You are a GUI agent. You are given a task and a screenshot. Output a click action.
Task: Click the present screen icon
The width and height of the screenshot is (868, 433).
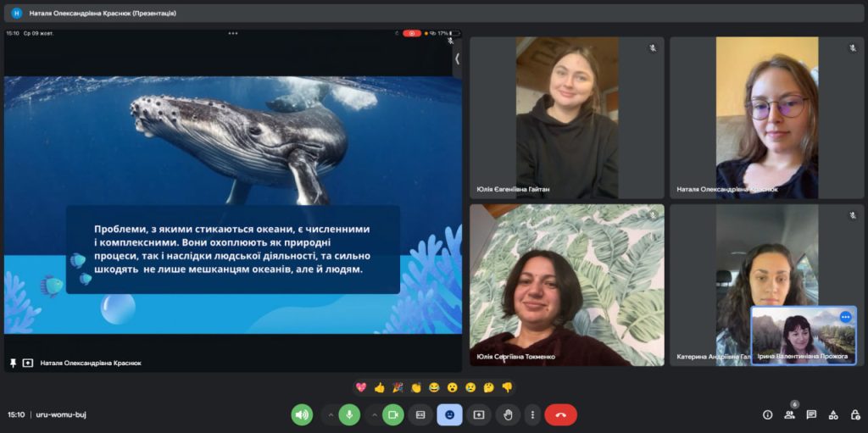coord(479,414)
